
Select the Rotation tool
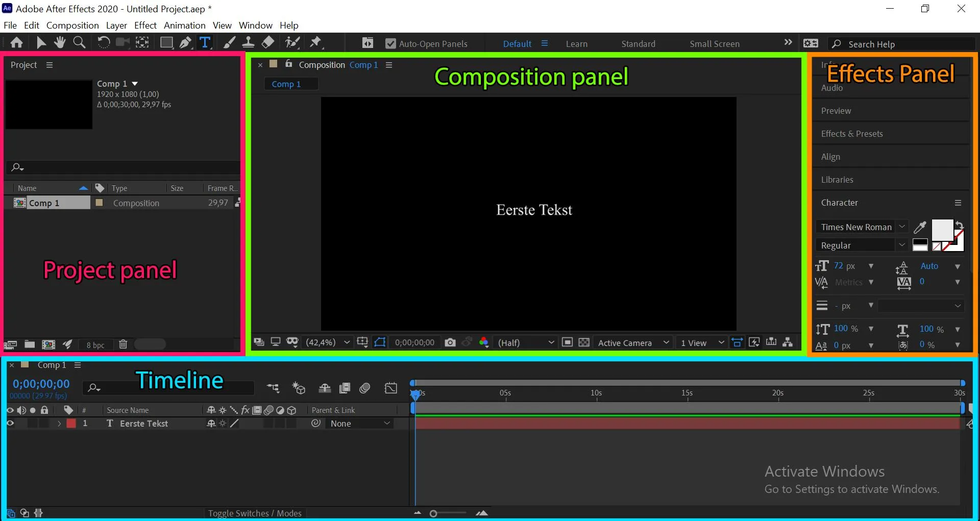pyautogui.click(x=103, y=43)
